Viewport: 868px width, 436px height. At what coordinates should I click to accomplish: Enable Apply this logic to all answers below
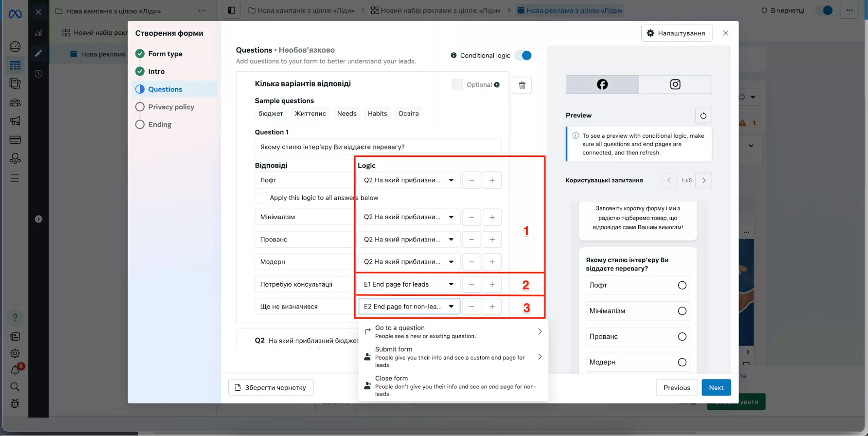(261, 198)
